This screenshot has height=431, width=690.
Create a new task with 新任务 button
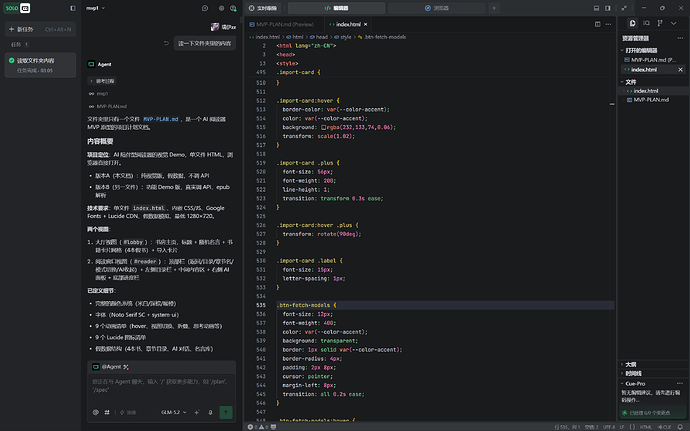(x=40, y=29)
